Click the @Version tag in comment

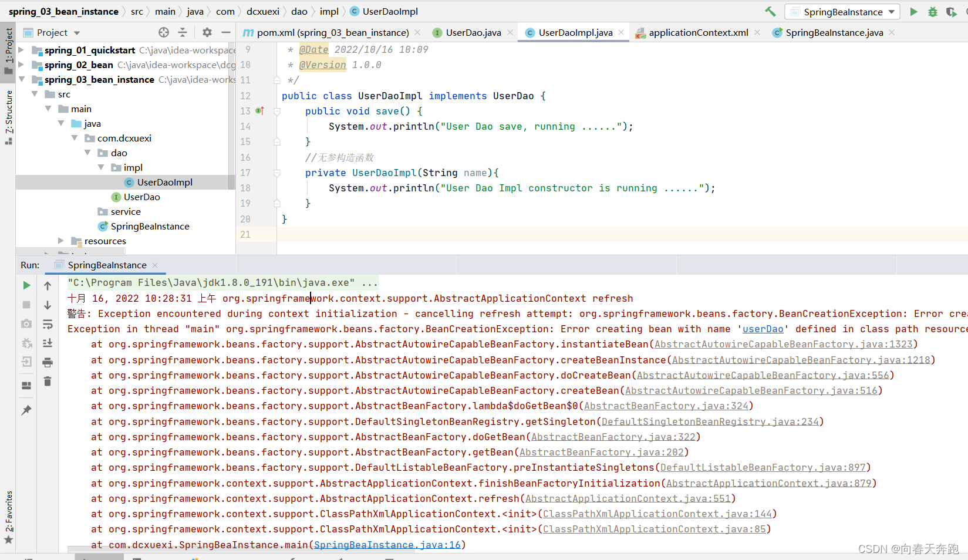[323, 65]
